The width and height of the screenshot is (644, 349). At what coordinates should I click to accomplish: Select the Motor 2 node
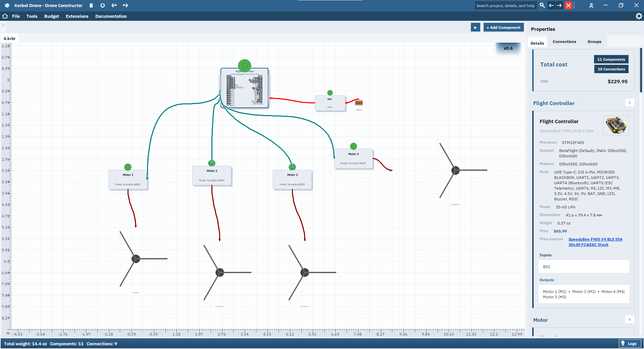point(212,176)
